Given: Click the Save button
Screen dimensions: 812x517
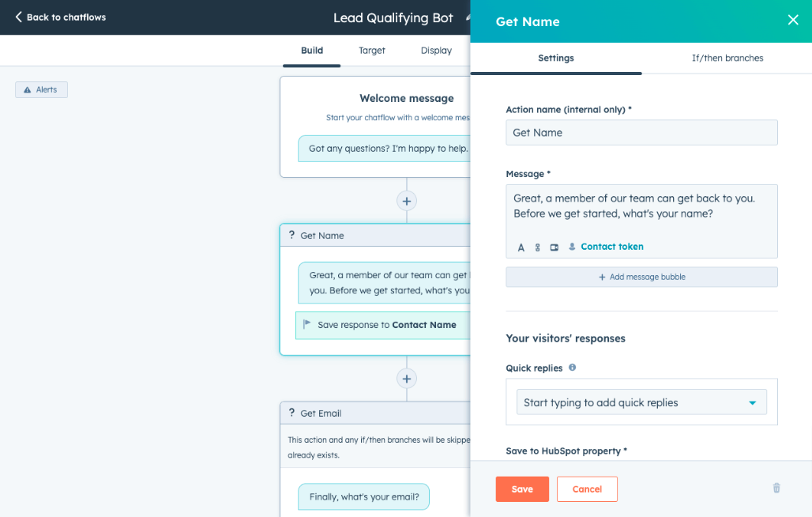Looking at the screenshot, I should 522,489.
